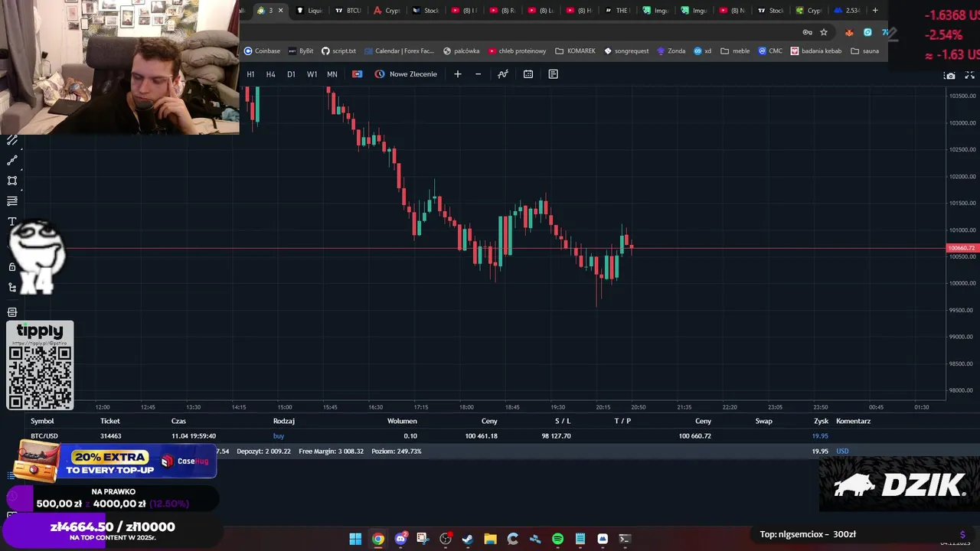The image size is (980, 551).
Task: Sort positions by Czas column
Action: (178, 421)
